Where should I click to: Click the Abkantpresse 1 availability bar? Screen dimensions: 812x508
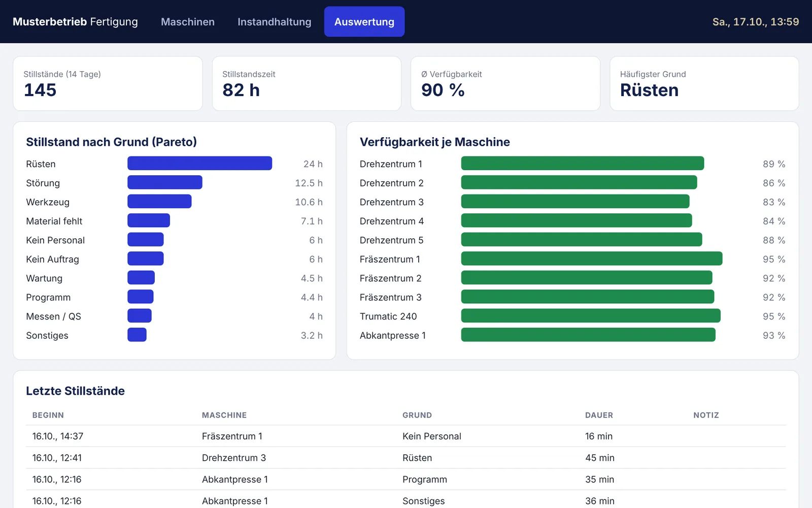pyautogui.click(x=588, y=335)
